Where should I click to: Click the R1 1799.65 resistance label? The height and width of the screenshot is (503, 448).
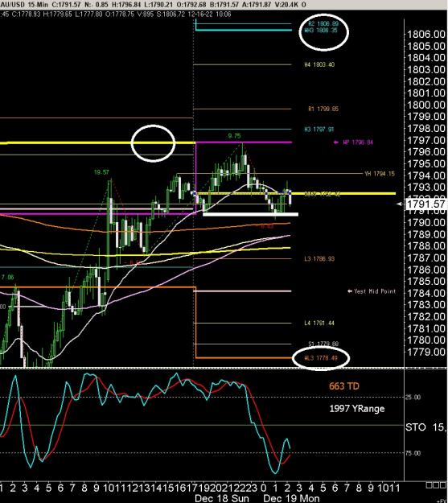(323, 109)
